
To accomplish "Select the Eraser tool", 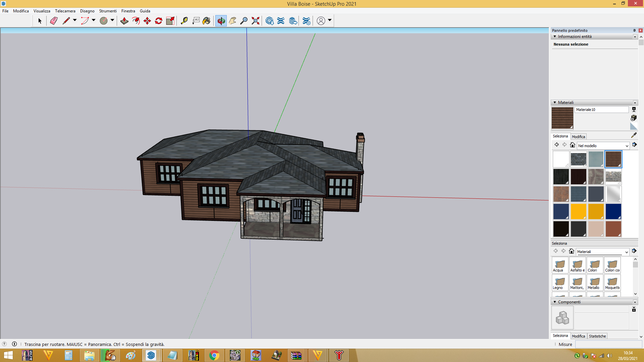I will tap(54, 21).
